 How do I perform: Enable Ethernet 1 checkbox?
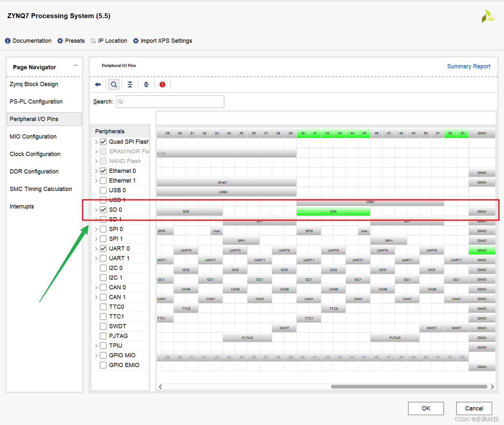click(x=103, y=181)
